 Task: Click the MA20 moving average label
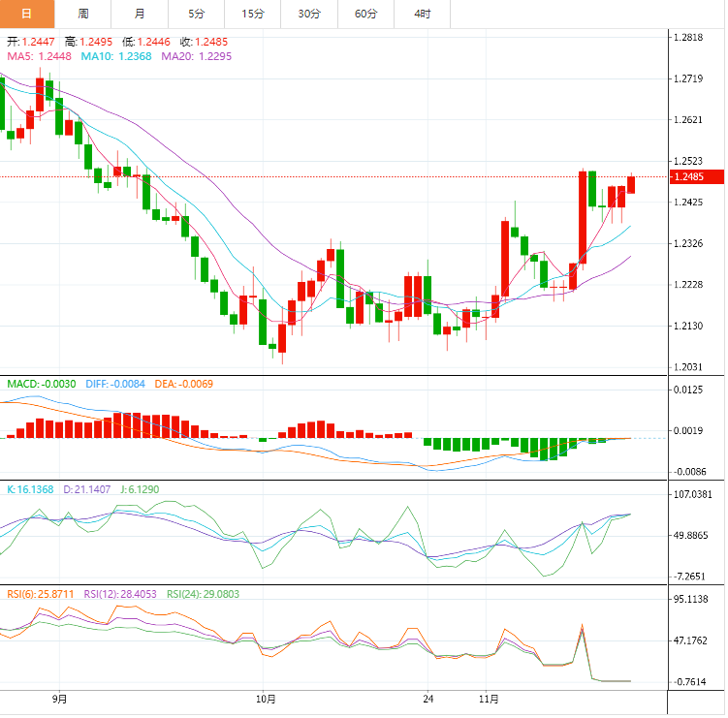197,57
